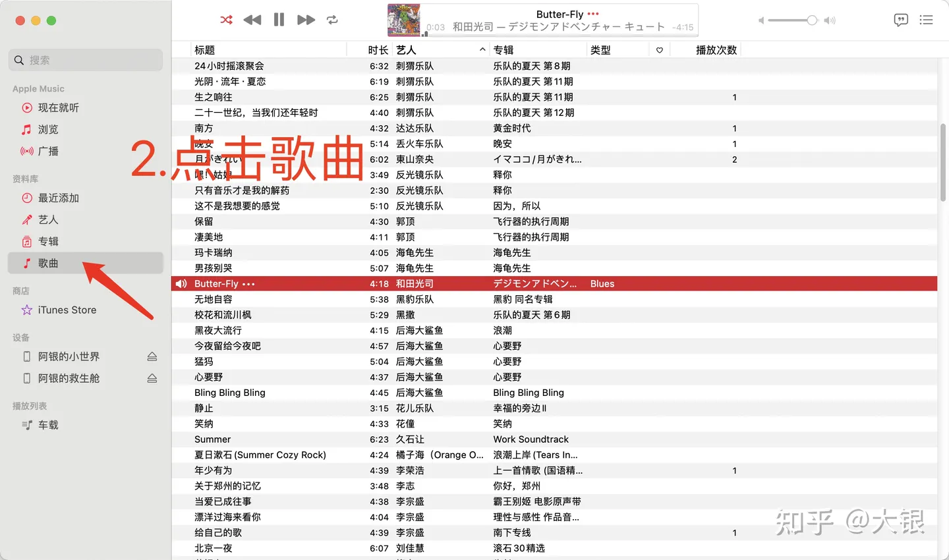Screen dimensions: 949x560
Task: Open the 车载 playlist
Action: tap(86, 425)
